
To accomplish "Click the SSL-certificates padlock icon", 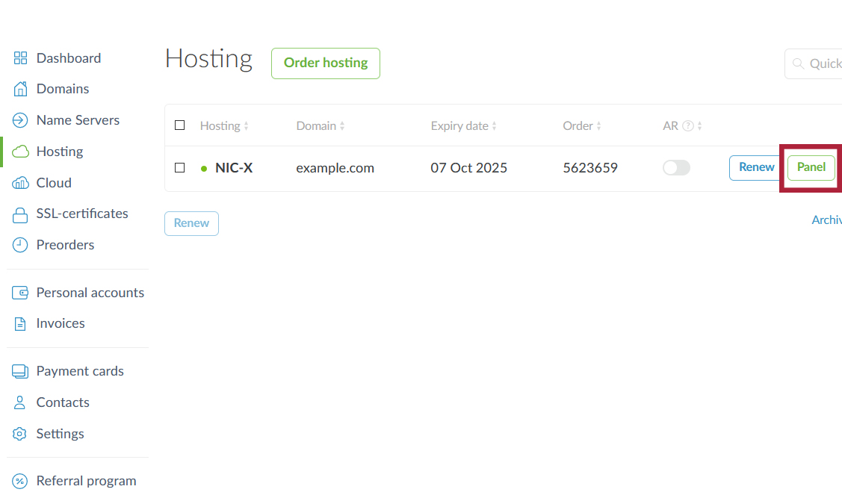I will click(x=21, y=214).
